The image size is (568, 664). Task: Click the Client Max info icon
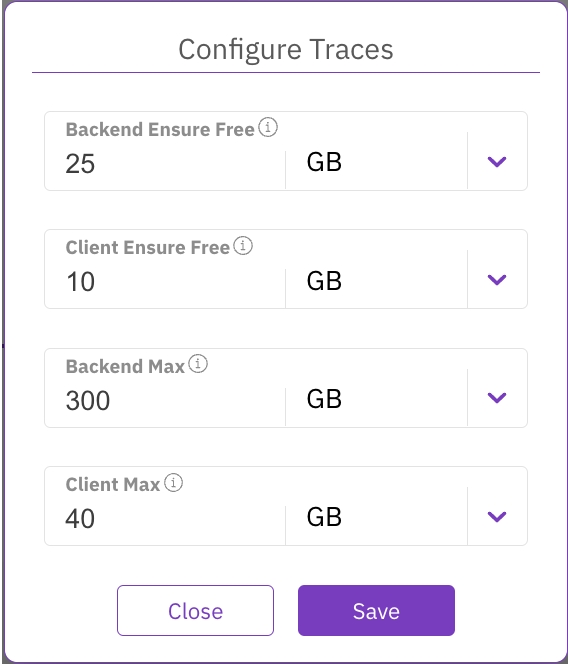(173, 482)
